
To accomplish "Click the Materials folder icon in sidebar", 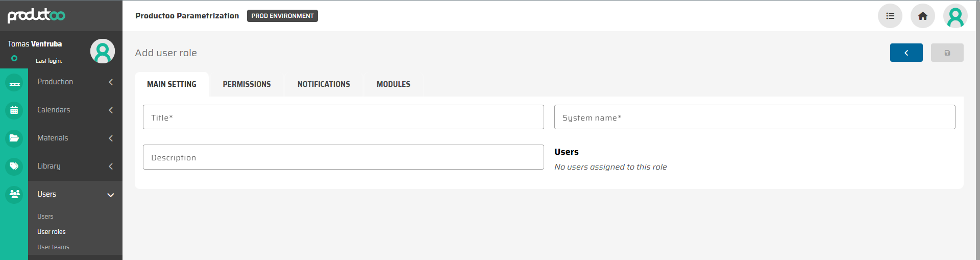I will (14, 138).
